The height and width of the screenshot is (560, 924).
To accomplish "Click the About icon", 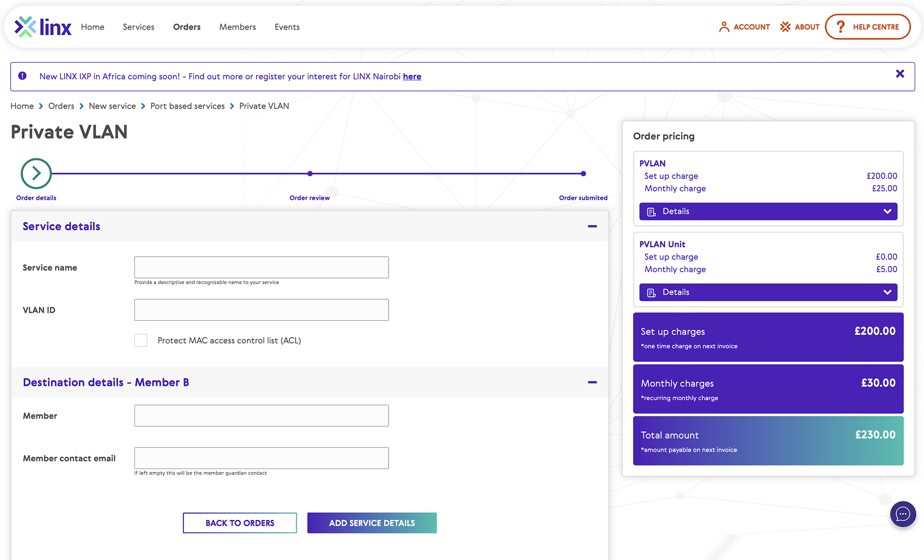I will tap(785, 27).
